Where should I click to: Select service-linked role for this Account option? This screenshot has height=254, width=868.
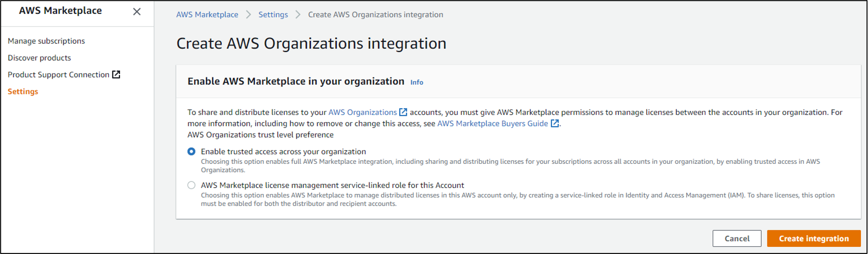tap(191, 185)
